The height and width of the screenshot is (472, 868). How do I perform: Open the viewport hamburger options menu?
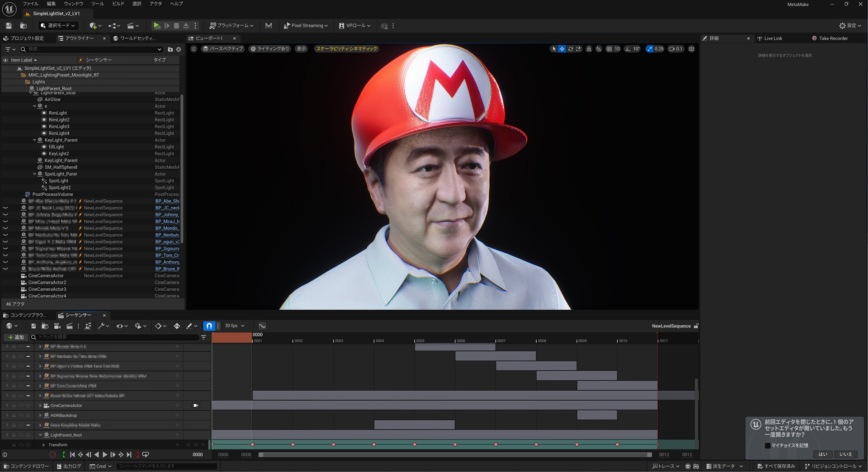coord(193,49)
